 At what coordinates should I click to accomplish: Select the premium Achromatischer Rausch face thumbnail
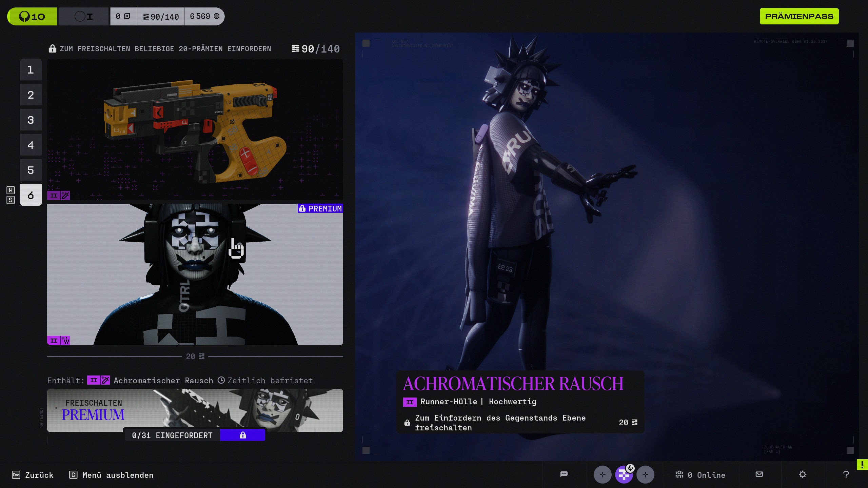pyautogui.click(x=195, y=274)
